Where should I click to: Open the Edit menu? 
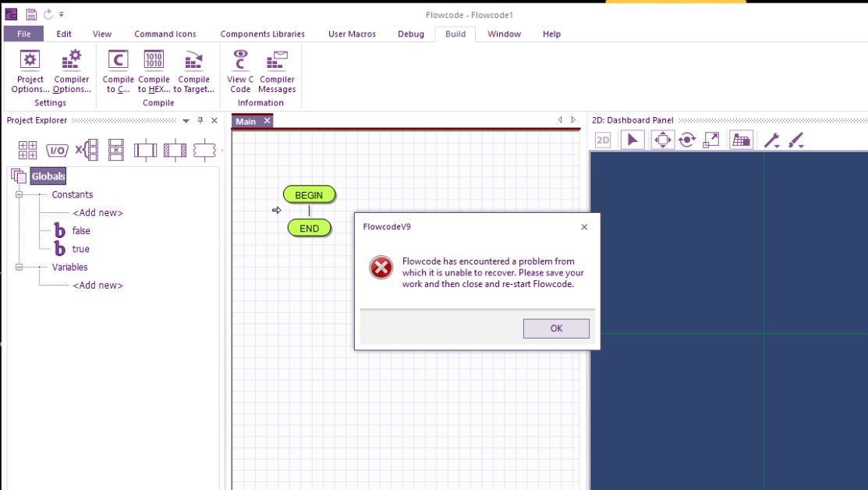(64, 34)
